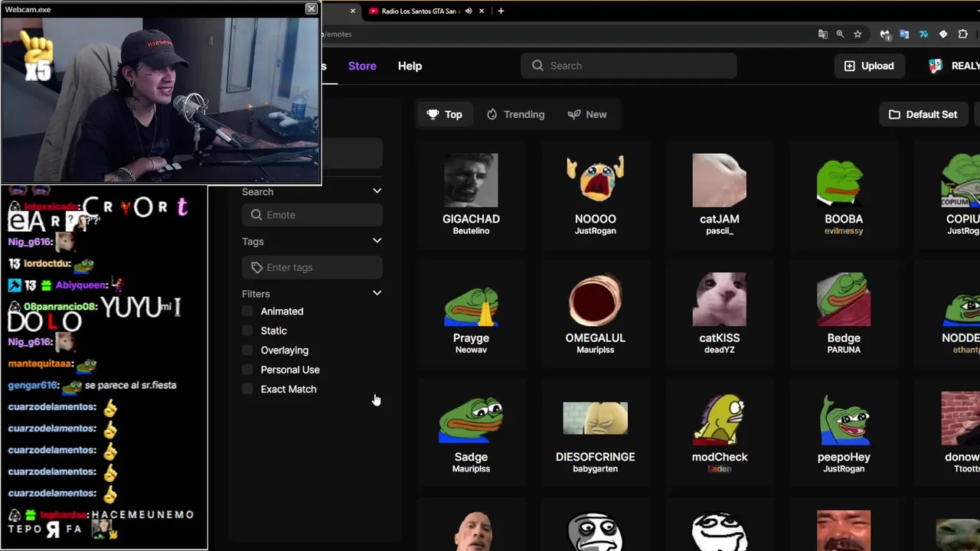Open the Help menu item
980x551 pixels.
tap(410, 66)
